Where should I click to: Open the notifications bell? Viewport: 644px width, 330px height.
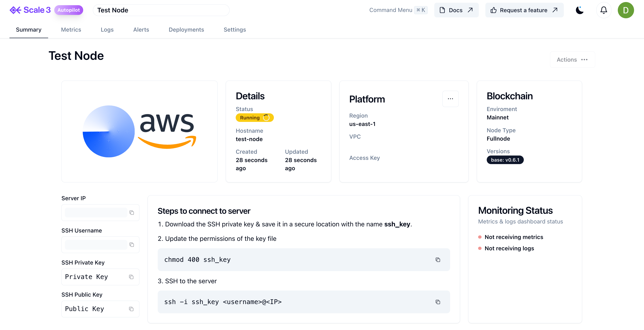pyautogui.click(x=604, y=10)
